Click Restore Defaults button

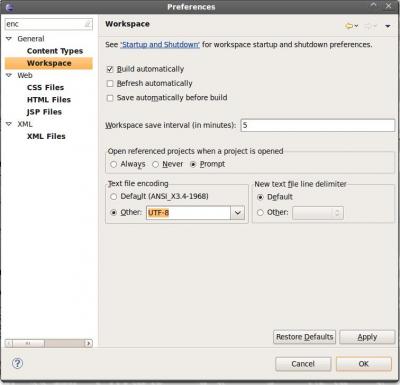304,337
